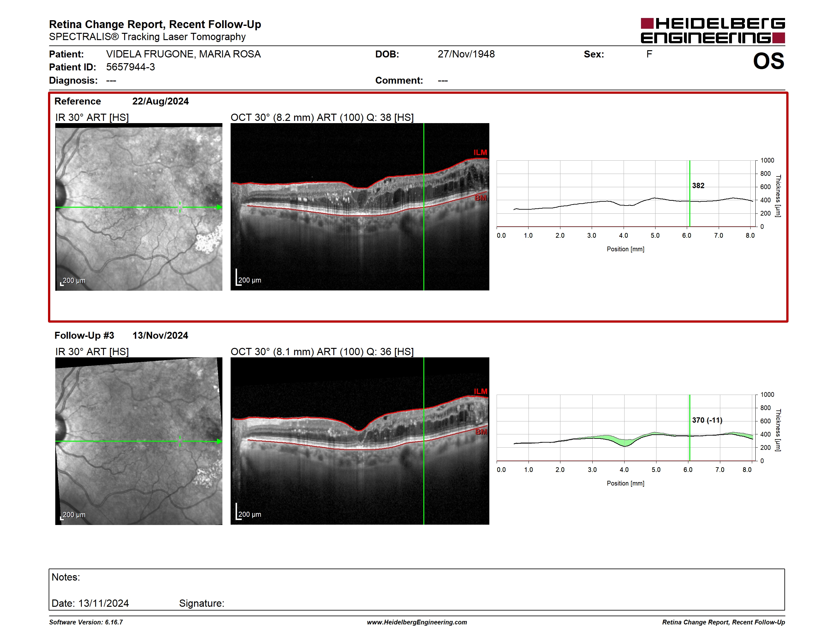
Task: Click the reference OCT B-scan image
Action: 360,207
